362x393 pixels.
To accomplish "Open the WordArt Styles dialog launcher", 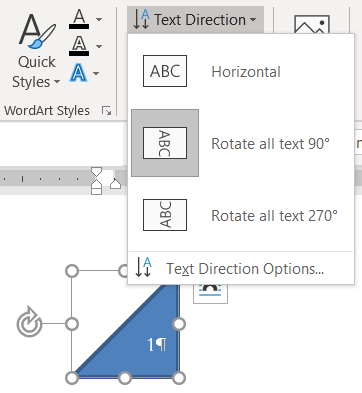I will (x=106, y=111).
